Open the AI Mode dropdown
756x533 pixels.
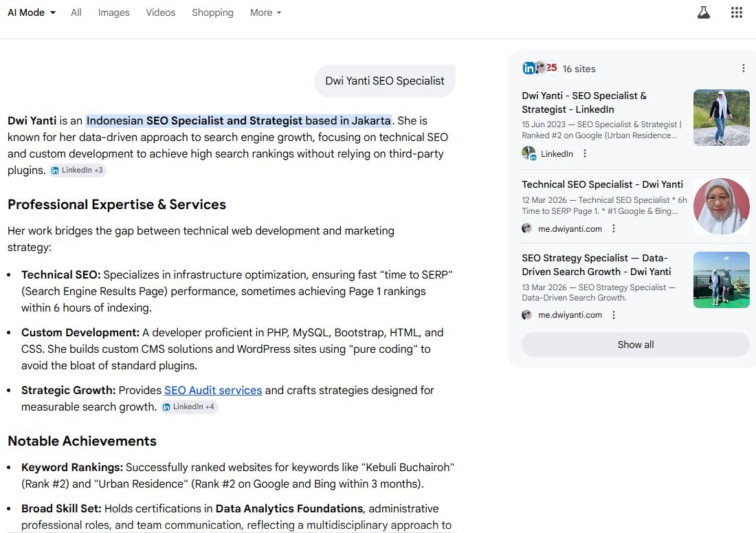31,12
